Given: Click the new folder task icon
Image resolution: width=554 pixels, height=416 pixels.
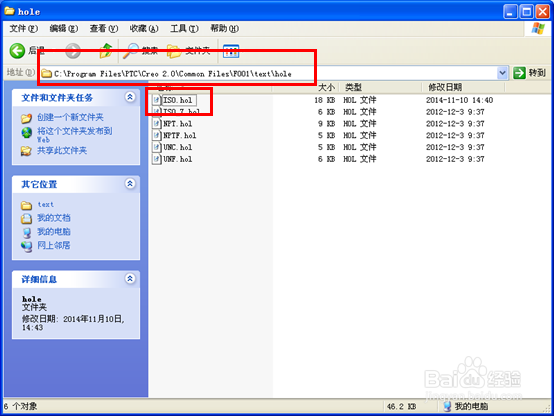Looking at the screenshot, I should [x=26, y=118].
